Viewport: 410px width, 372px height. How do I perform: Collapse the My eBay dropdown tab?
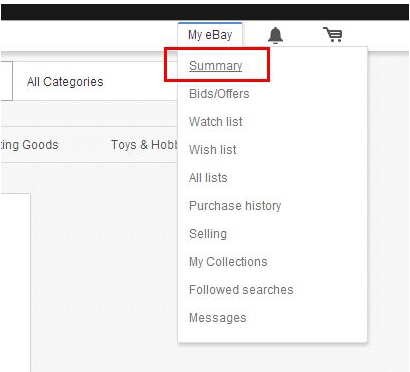210,35
